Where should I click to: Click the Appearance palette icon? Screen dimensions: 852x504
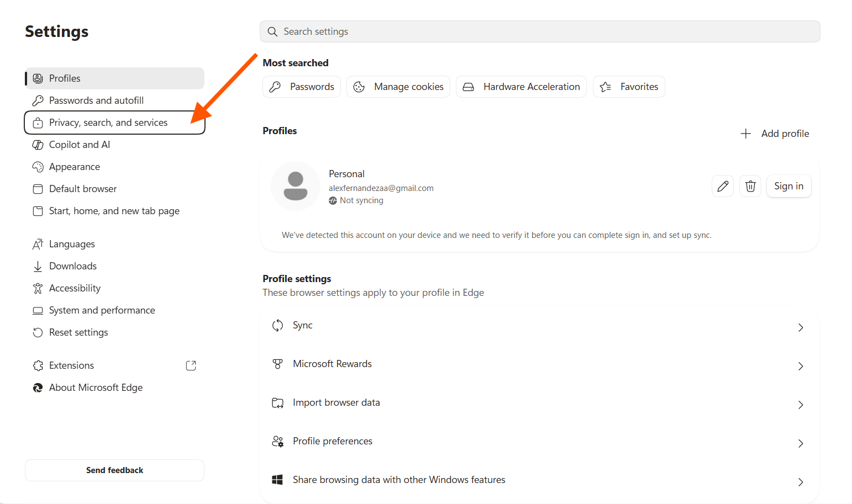pyautogui.click(x=38, y=167)
